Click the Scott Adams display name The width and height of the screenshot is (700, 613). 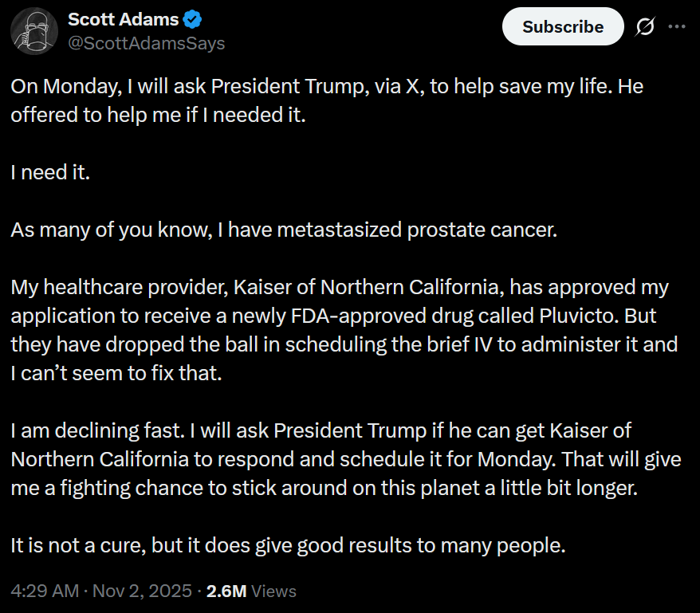123,20
